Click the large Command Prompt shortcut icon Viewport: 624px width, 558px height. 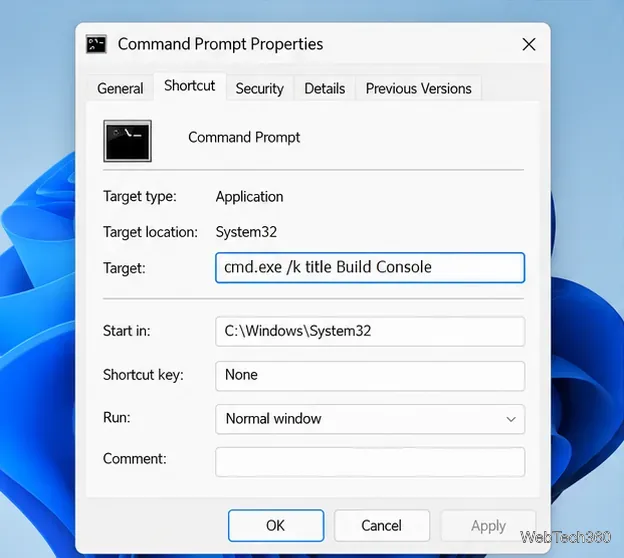(x=127, y=141)
